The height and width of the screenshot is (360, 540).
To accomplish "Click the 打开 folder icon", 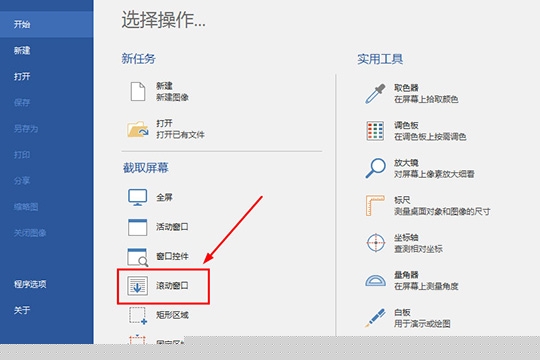I will [138, 129].
